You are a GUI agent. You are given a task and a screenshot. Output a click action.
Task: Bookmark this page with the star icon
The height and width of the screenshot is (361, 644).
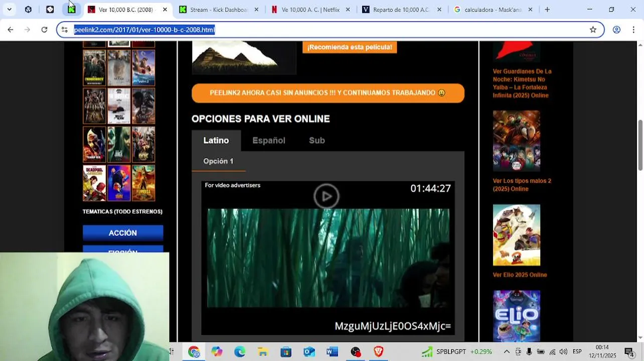593,30
